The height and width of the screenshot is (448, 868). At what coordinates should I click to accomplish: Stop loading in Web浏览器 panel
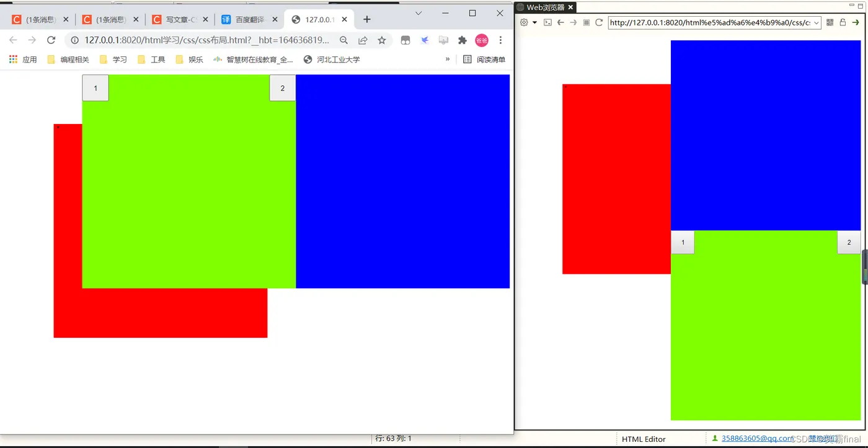click(x=587, y=22)
